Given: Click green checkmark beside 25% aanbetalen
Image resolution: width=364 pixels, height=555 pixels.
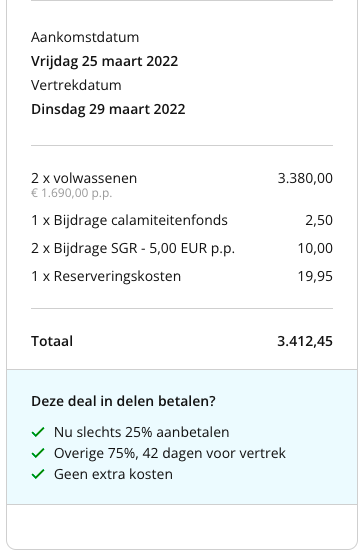Looking at the screenshot, I should [x=38, y=432].
